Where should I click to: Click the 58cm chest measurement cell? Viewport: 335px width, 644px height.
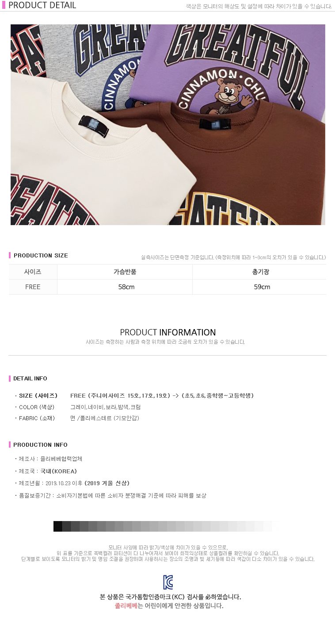coord(125,287)
